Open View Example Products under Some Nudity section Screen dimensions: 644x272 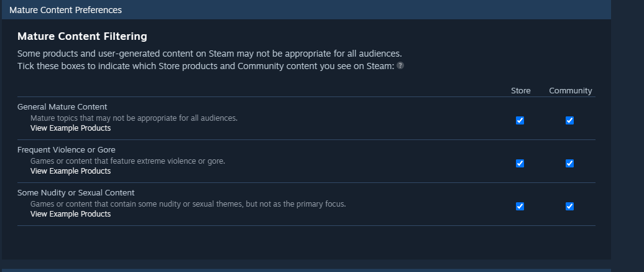[70, 214]
